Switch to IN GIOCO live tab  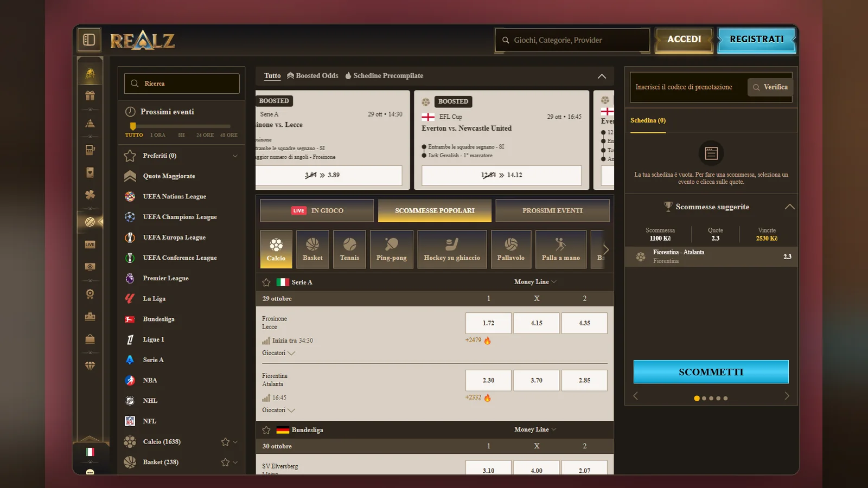[317, 210]
